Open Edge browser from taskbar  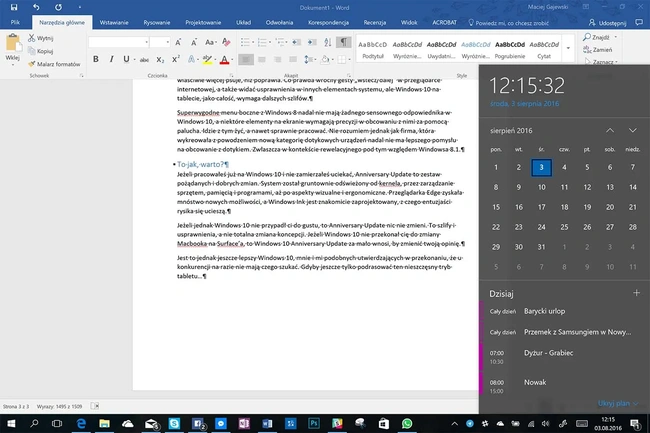pos(81,423)
